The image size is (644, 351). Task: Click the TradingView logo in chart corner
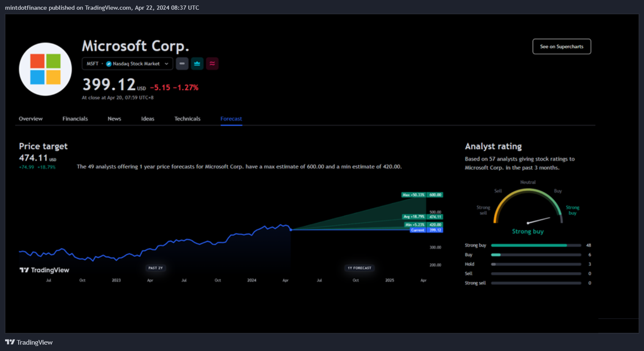[44, 270]
